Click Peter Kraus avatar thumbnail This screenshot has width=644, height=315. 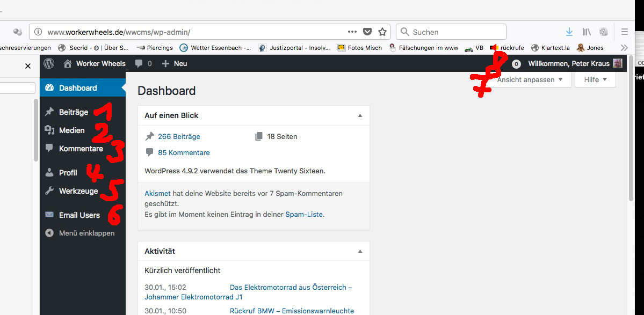(618, 63)
